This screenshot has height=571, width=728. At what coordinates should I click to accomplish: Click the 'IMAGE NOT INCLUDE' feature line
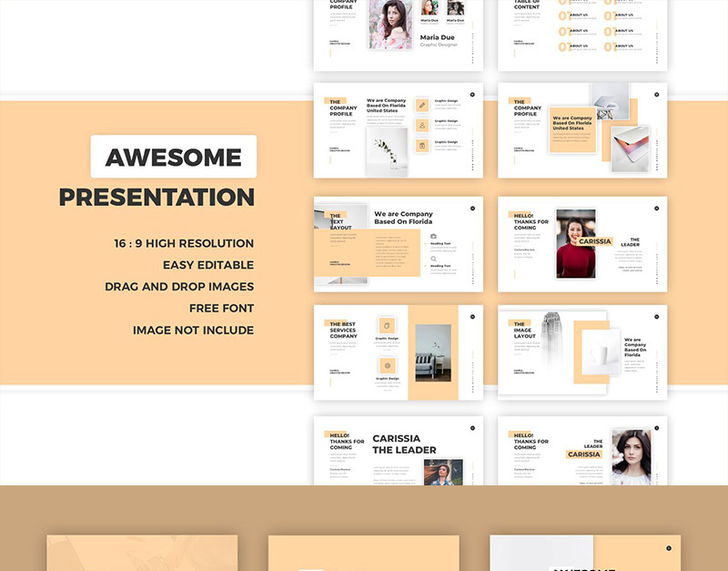(x=193, y=331)
